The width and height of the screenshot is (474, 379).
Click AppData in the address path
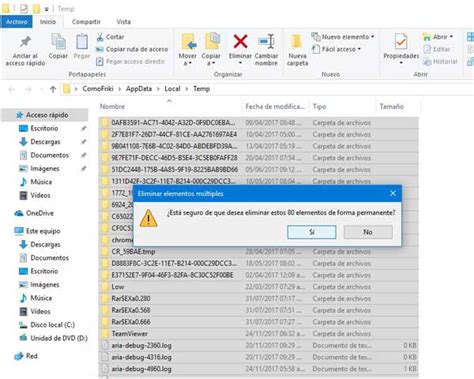[139, 89]
